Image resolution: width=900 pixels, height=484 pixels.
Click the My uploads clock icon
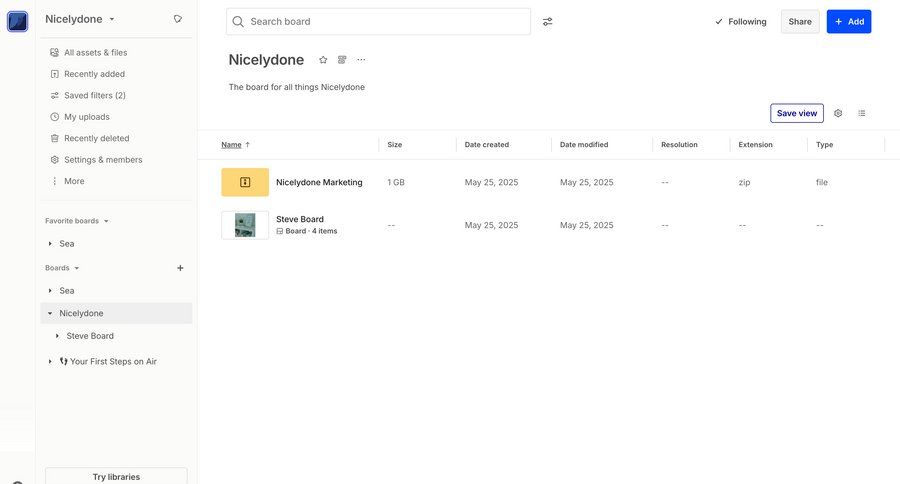[55, 117]
